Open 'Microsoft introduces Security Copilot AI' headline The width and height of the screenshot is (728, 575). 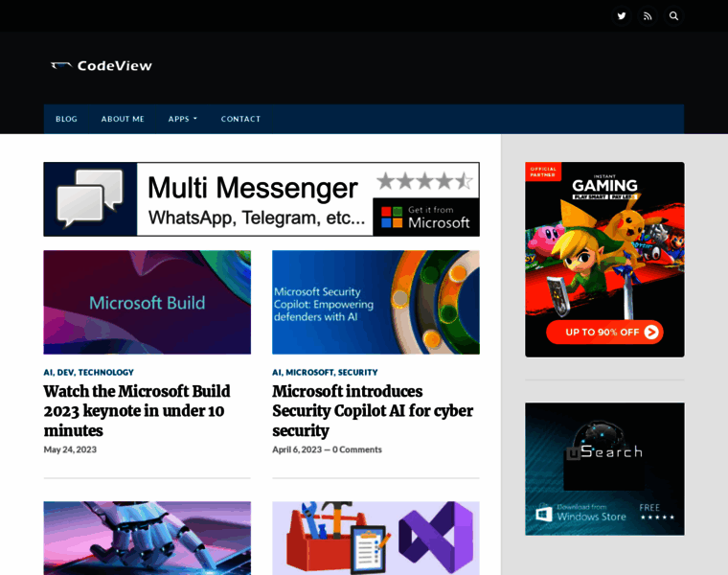(x=373, y=411)
